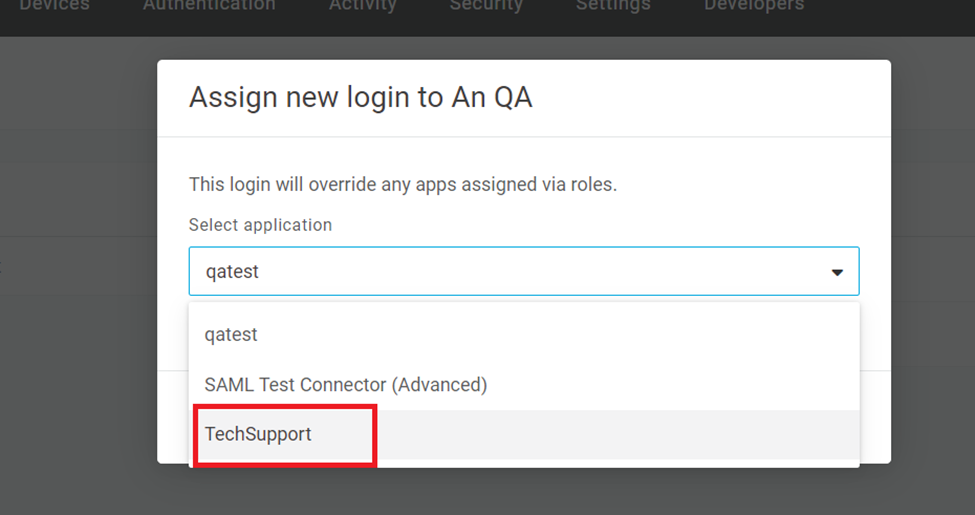
Task: Select SAML Test Connector (Advanced) option
Action: [345, 384]
